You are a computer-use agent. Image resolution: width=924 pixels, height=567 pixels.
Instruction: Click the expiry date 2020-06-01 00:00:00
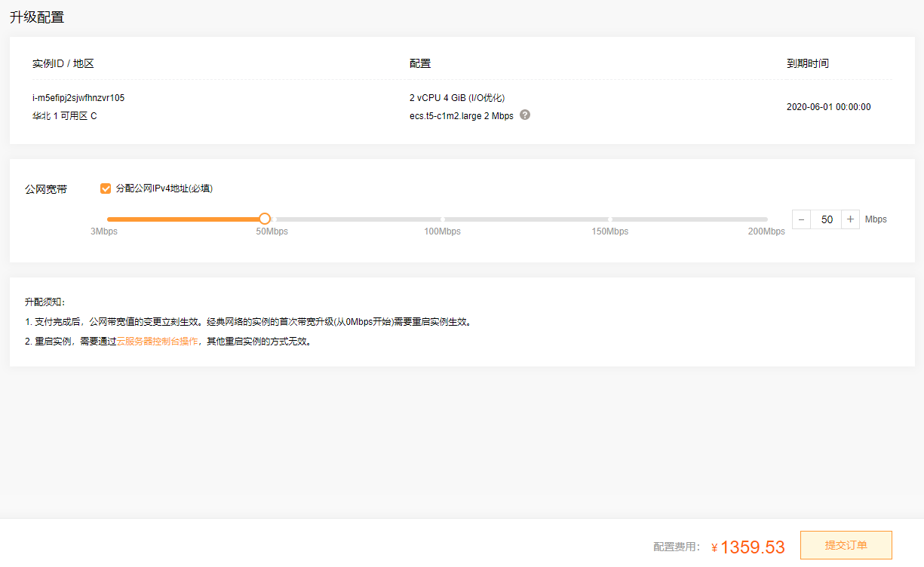click(x=828, y=107)
